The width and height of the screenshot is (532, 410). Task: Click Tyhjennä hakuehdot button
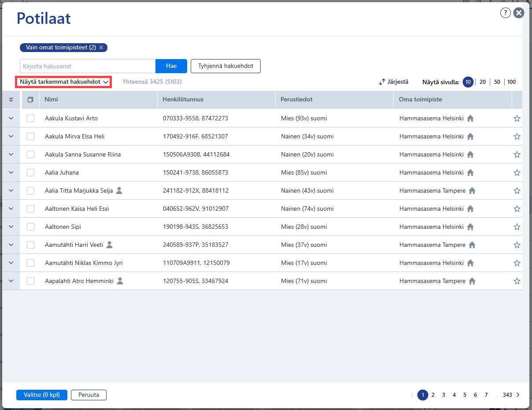[225, 66]
